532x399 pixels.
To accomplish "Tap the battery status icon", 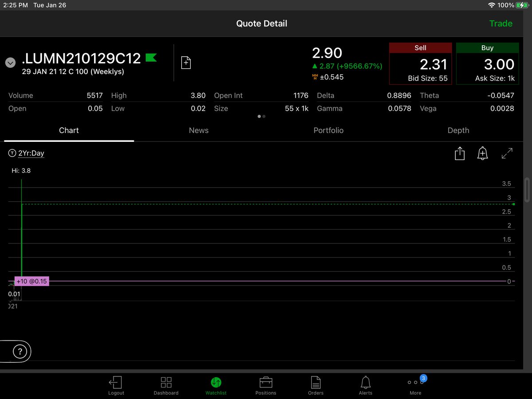I will 522,5.
